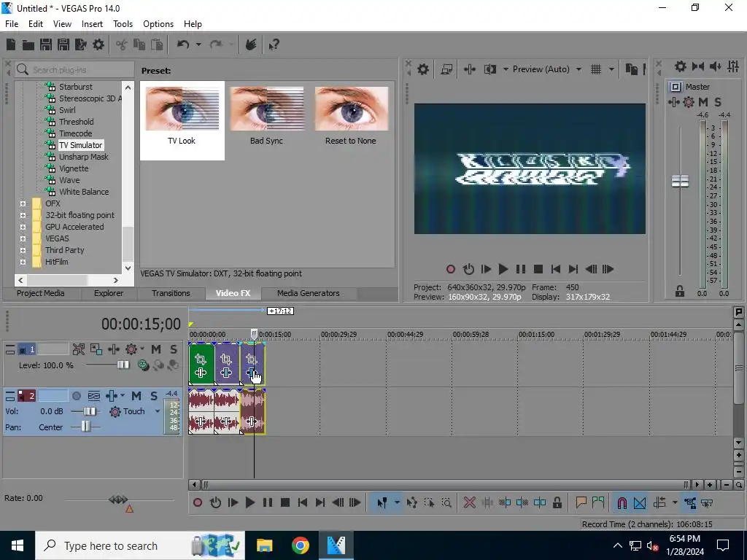Image resolution: width=747 pixels, height=560 pixels.
Task: Open Preview (Auto) quality dropdown
Action: point(578,69)
